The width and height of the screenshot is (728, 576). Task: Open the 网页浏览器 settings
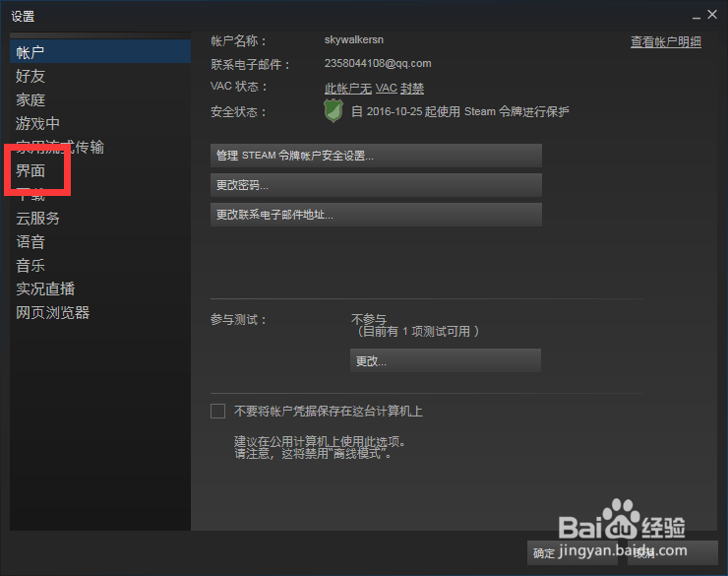pyautogui.click(x=52, y=313)
